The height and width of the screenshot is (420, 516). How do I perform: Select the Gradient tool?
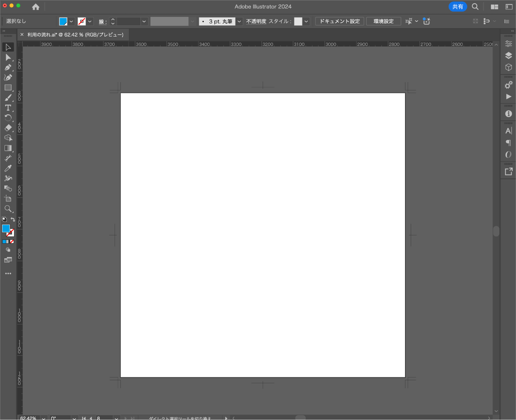(8, 148)
